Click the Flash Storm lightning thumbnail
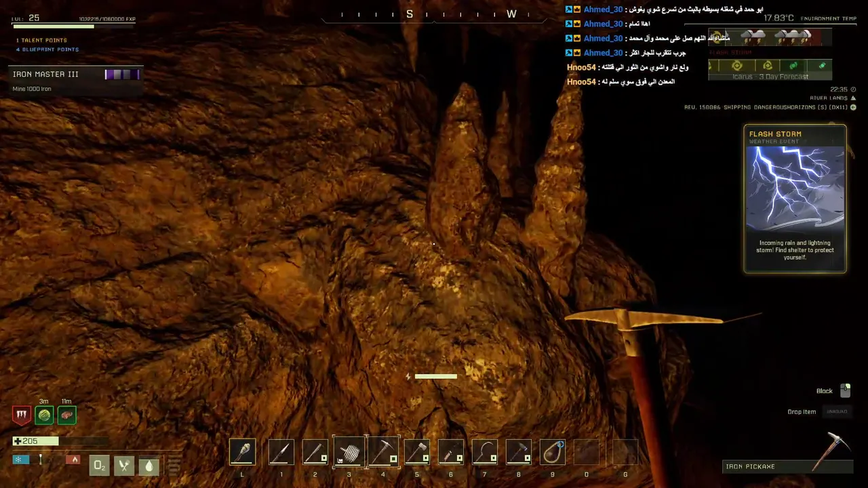 click(x=795, y=188)
